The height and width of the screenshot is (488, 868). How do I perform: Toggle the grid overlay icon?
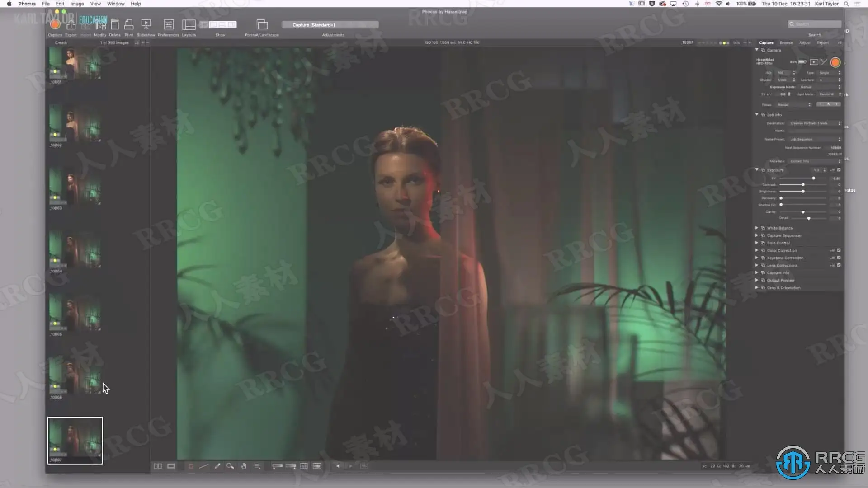coord(304,466)
